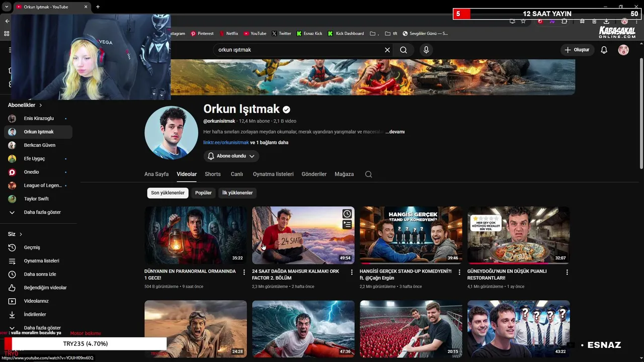Open Efe Uygaç subscription
This screenshot has height=362, width=644.
point(38,158)
